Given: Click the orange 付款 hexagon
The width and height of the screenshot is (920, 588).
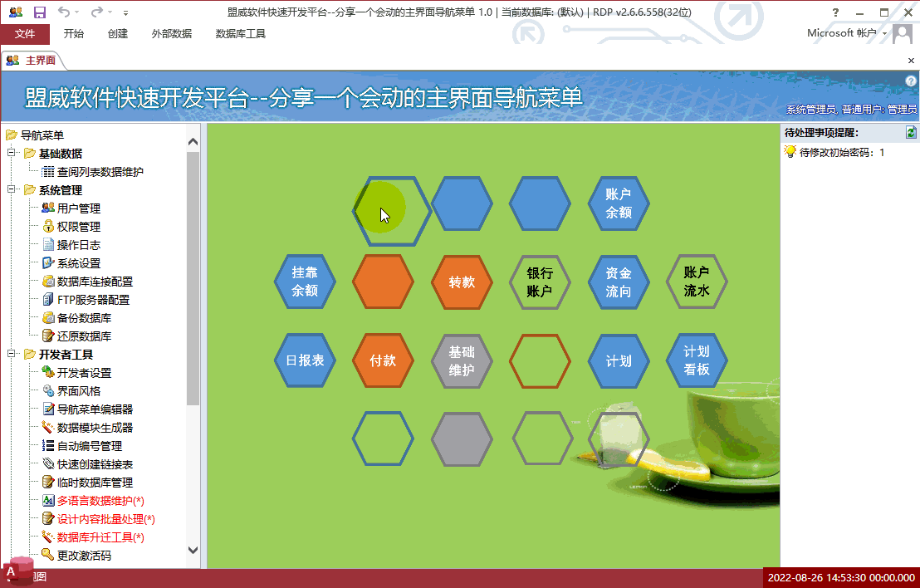Looking at the screenshot, I should pos(383,361).
